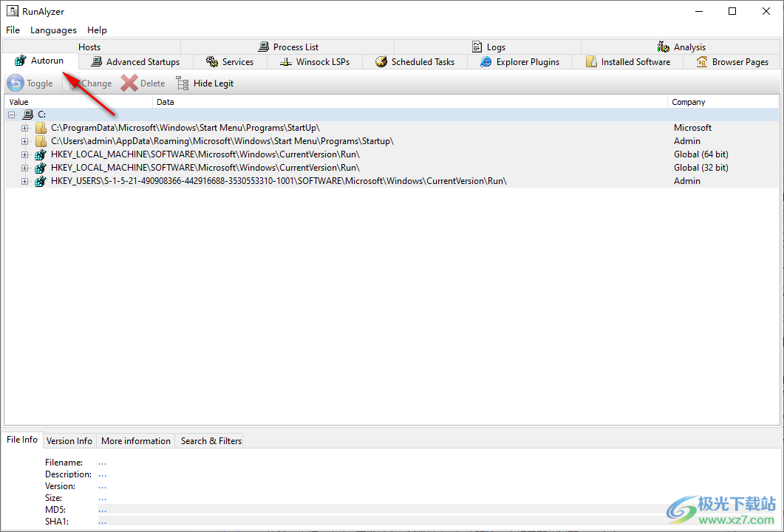
Task: Open the Search & Filters tab
Action: 211,441
